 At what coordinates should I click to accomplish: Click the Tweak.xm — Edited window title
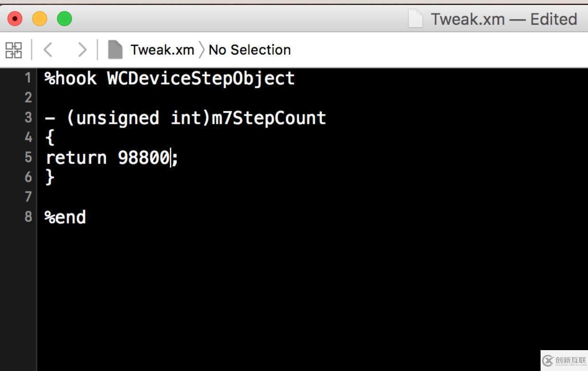[x=504, y=19]
